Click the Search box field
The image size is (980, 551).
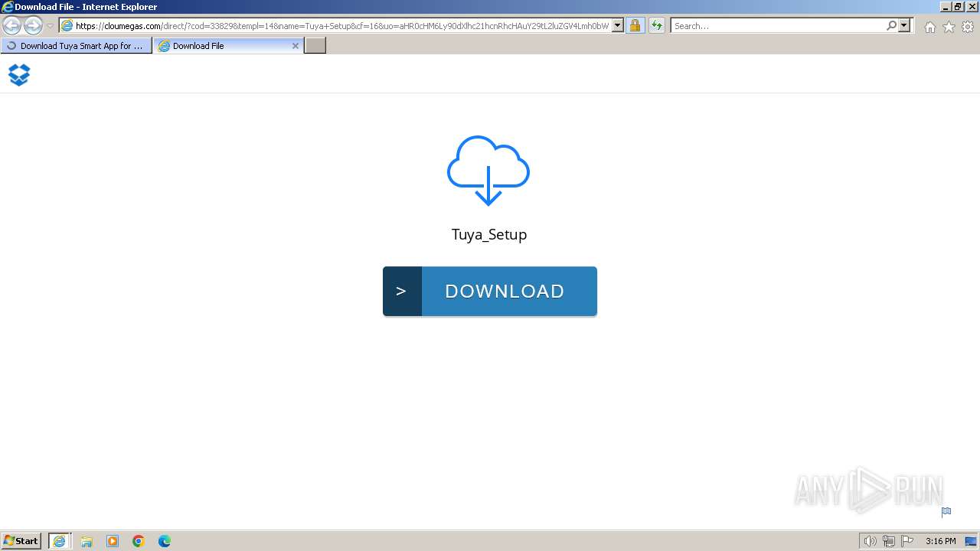[779, 25]
